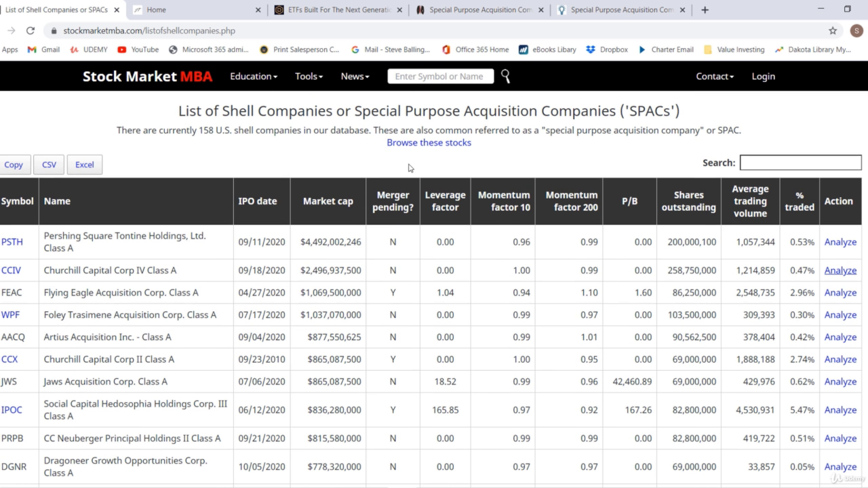Focus the table Search input box
The image size is (868, 488).
point(800,163)
